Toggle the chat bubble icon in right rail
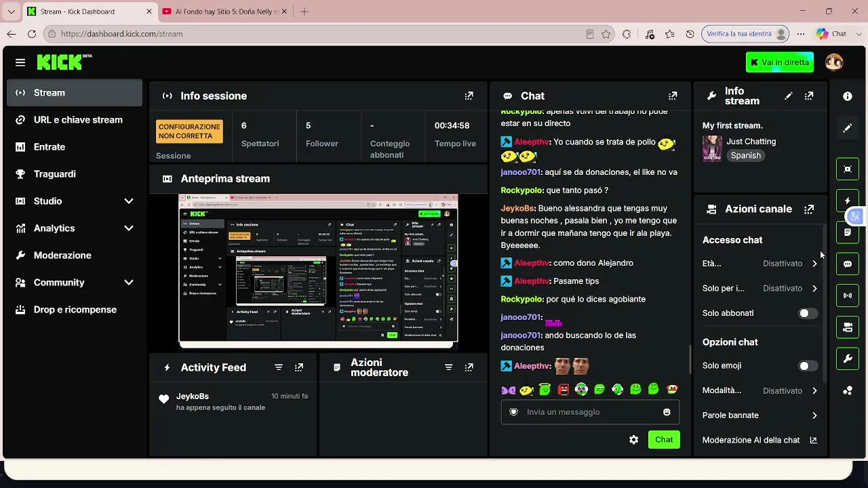868x488 pixels. coord(848,264)
